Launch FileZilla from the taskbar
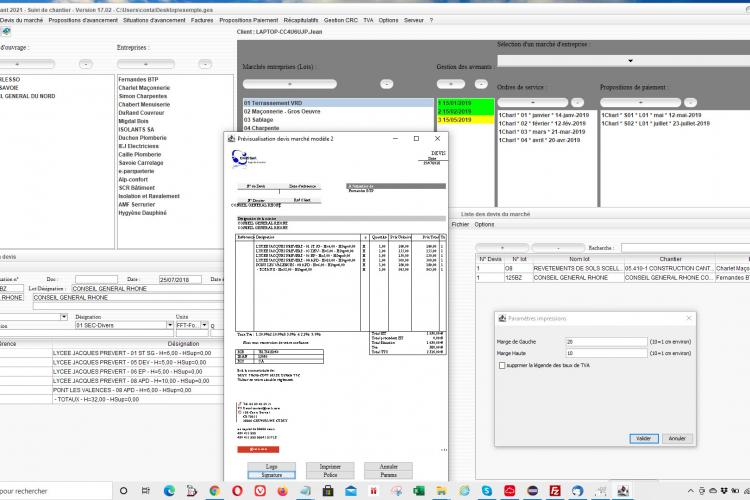The image size is (750, 500). click(554, 490)
